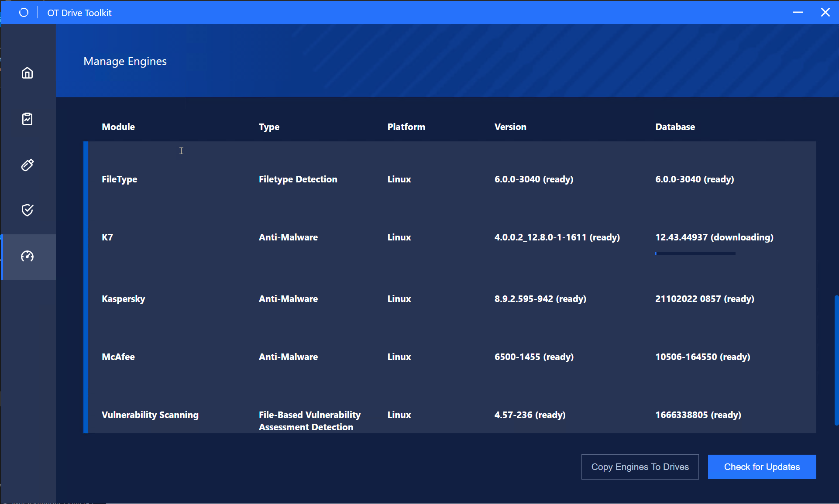Open the Home sidebar icon
The image size is (839, 504).
click(28, 73)
